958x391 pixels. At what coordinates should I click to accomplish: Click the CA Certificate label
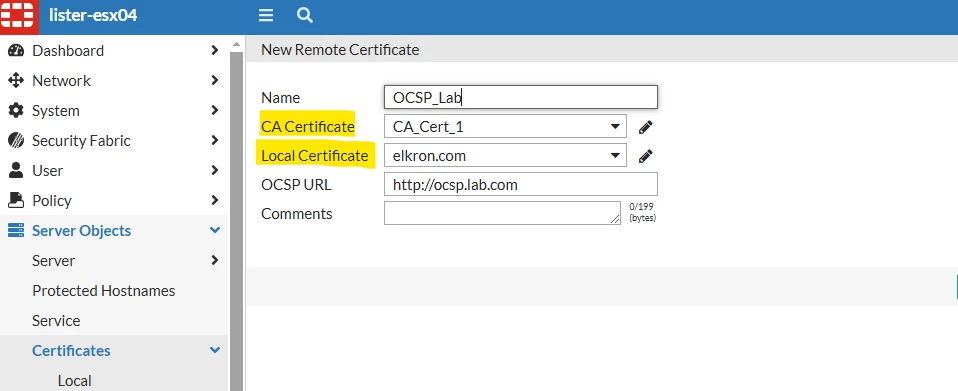[x=307, y=126]
